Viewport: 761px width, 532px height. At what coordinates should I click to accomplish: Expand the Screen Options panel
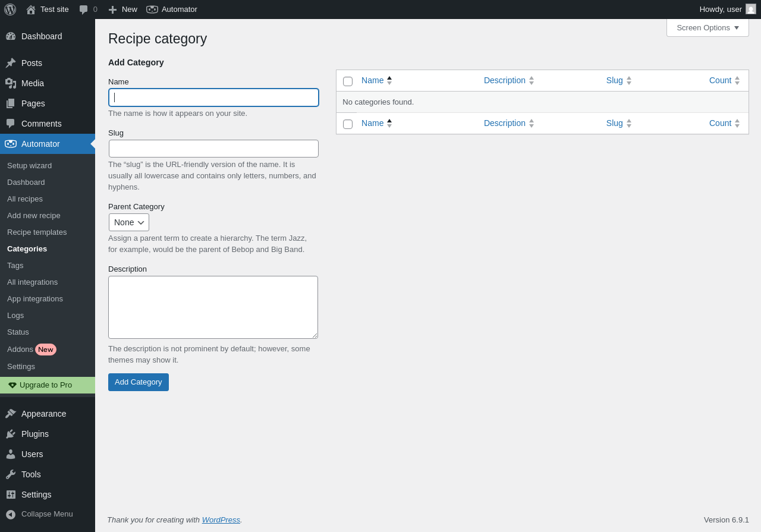click(x=707, y=27)
